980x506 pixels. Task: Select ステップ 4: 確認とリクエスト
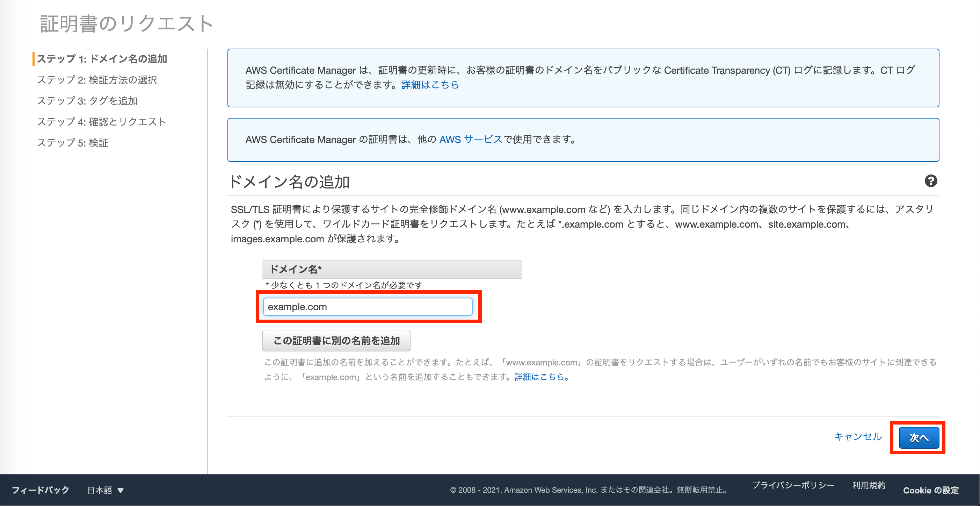pos(101,122)
